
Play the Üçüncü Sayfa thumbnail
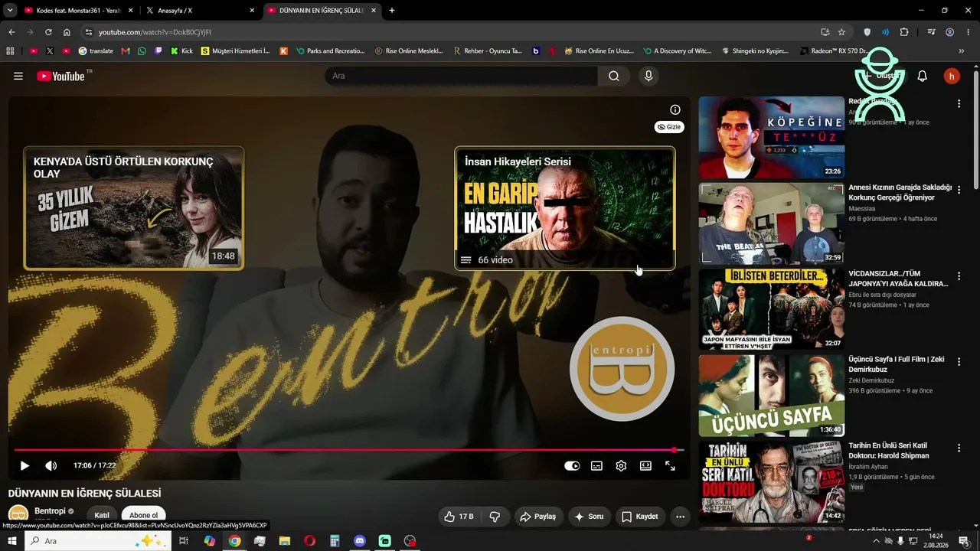click(x=771, y=396)
